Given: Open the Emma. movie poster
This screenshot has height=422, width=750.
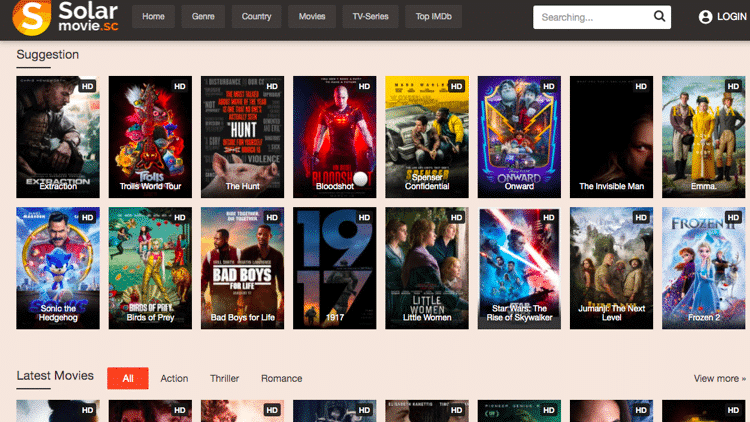Looking at the screenshot, I should point(704,137).
